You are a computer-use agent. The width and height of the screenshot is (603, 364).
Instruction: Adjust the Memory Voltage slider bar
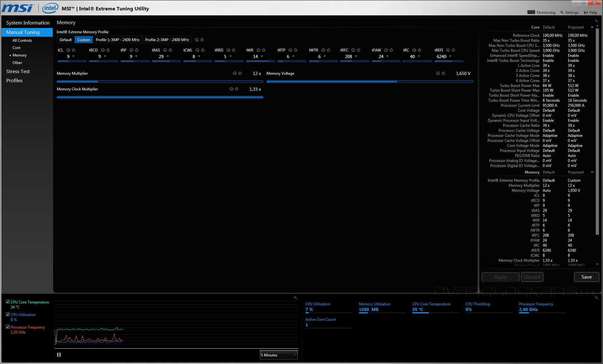(369, 82)
